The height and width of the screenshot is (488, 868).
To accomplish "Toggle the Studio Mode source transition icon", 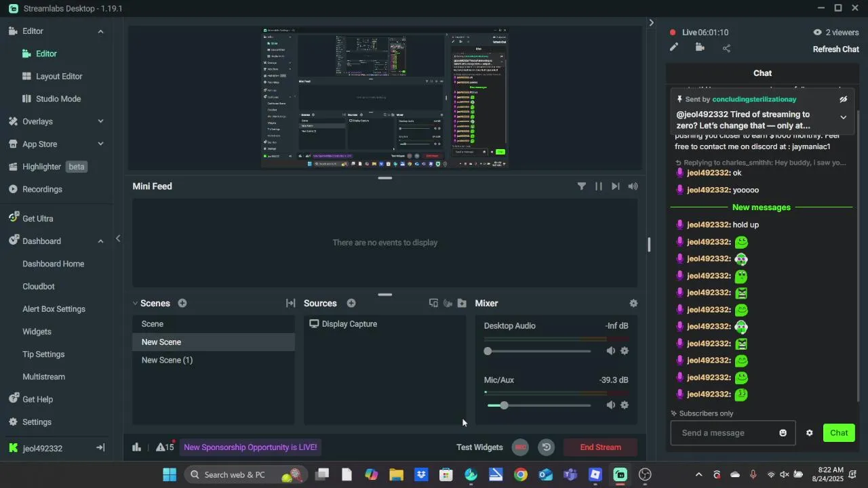I will pos(448,304).
